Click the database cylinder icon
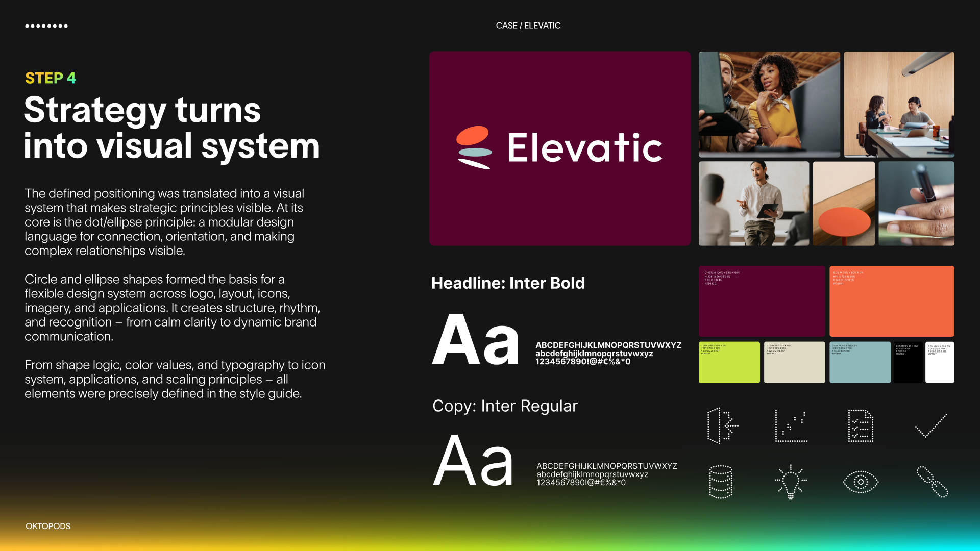The width and height of the screenshot is (980, 551). 721,482
